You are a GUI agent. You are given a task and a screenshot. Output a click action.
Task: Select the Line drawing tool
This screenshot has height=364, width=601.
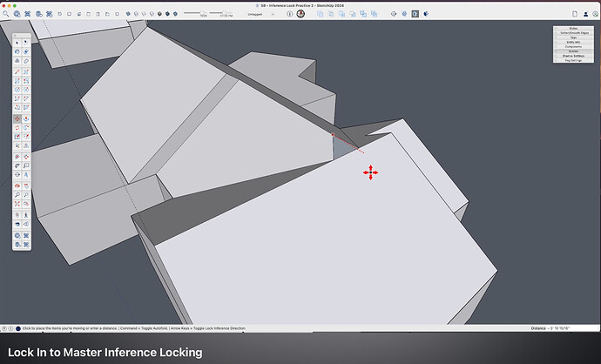(17, 71)
